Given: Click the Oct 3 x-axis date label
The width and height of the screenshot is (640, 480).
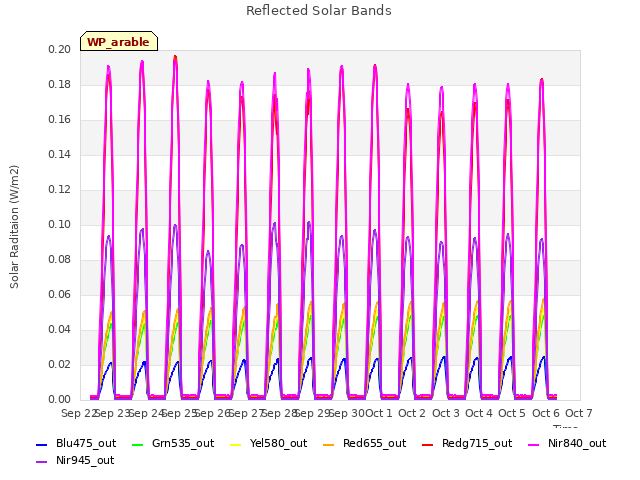Looking at the screenshot, I should coord(446,413).
